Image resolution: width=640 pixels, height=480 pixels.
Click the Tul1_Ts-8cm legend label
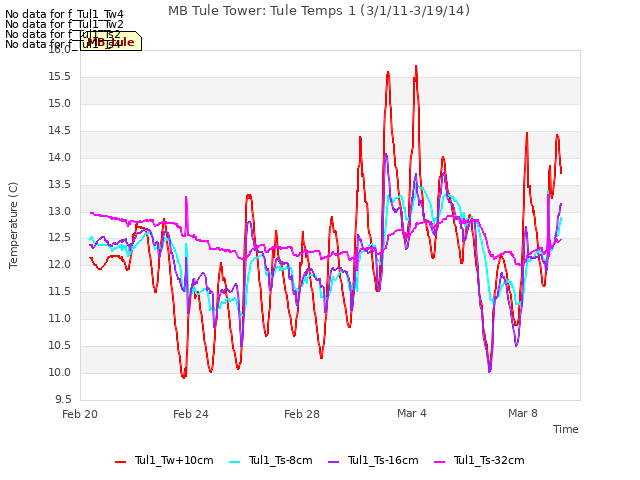click(280, 460)
